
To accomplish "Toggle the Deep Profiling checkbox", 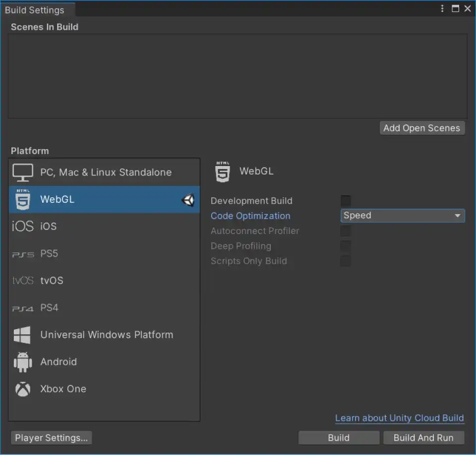I will pyautogui.click(x=346, y=246).
